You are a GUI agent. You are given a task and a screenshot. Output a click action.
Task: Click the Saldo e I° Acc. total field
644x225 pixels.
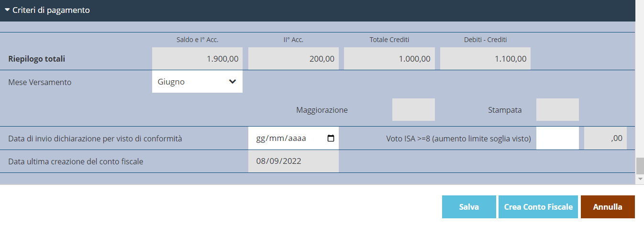[197, 59]
